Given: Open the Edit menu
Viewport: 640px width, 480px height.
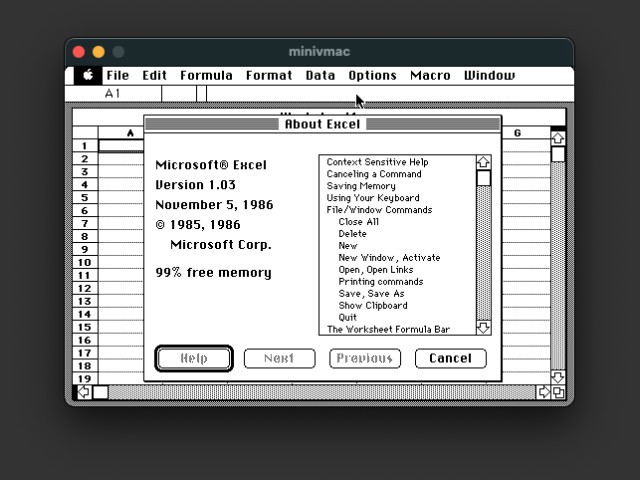Looking at the screenshot, I should [x=154, y=76].
